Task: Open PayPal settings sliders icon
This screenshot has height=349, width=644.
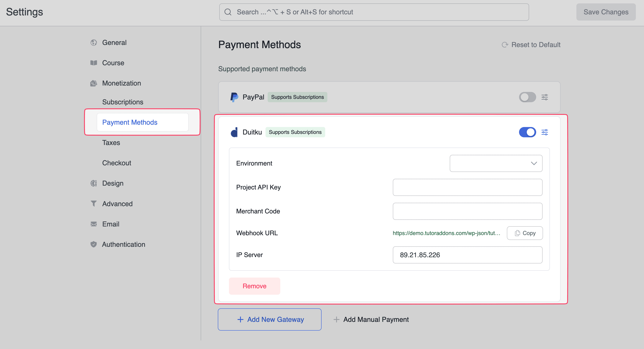Action: (x=545, y=97)
